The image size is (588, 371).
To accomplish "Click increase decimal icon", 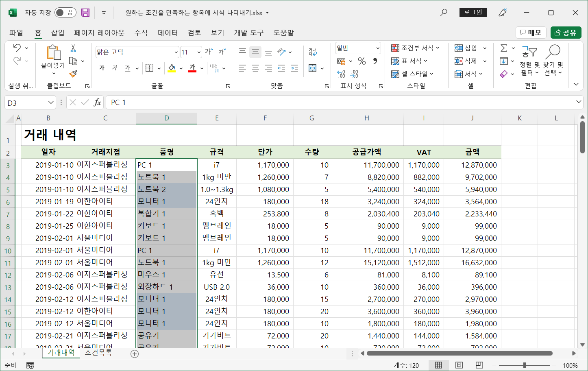I will pos(341,74).
